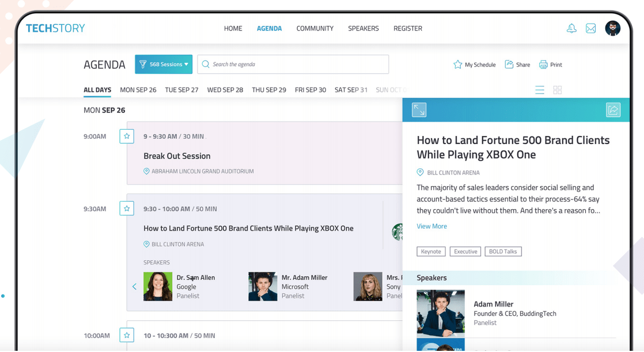Click the Share button in agenda toolbar
This screenshot has height=352, width=644.
517,65
